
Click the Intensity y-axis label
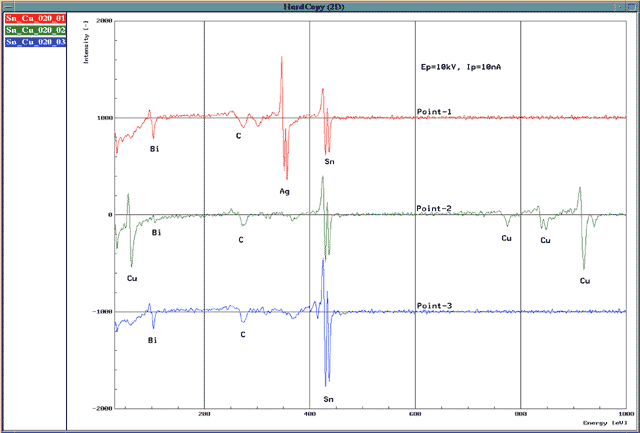[86, 45]
